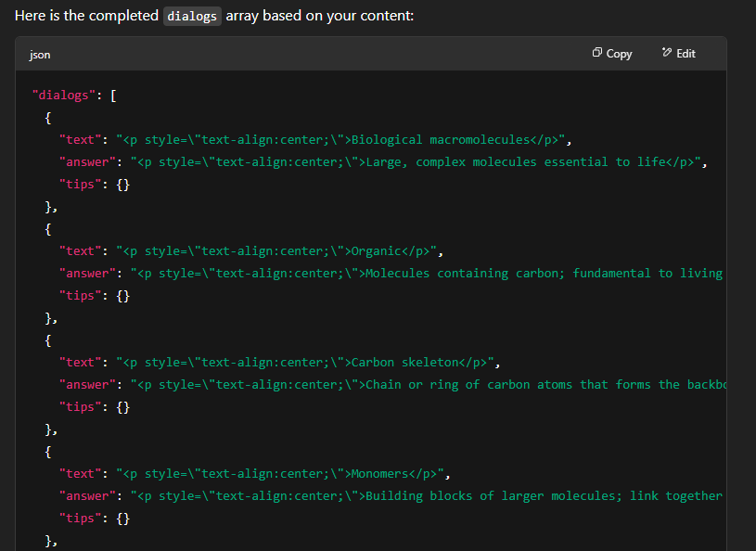Click the inline dialogs code chip
The image size is (756, 551).
tap(192, 17)
